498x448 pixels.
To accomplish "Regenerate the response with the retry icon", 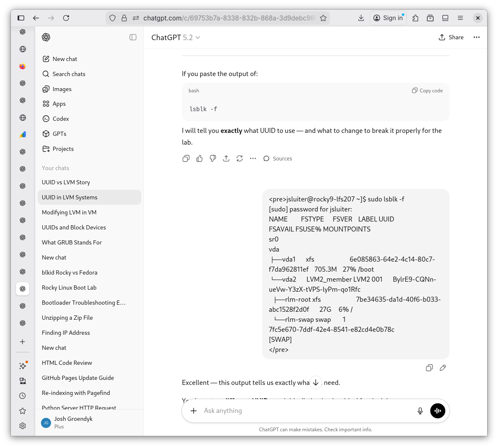I will click(x=240, y=158).
